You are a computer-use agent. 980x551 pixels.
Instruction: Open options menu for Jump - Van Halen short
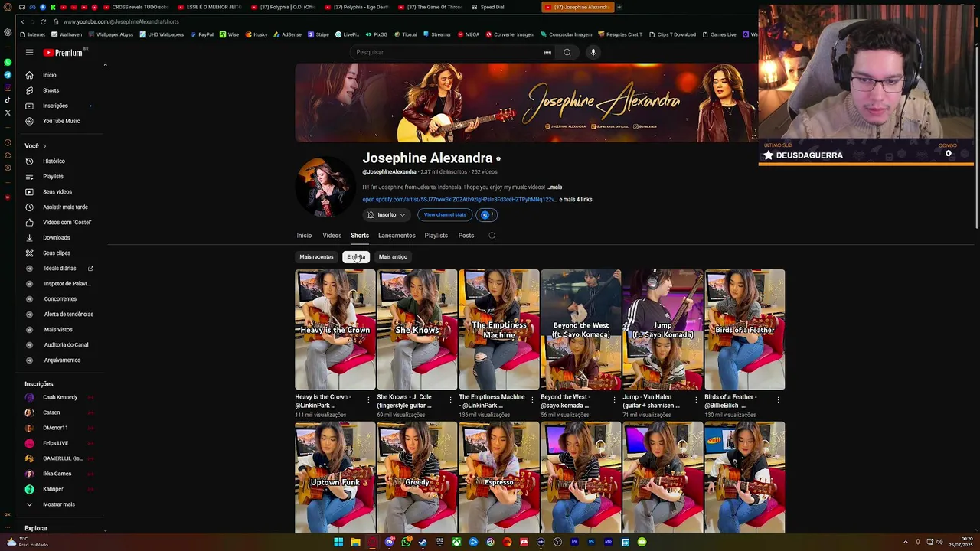(x=696, y=399)
